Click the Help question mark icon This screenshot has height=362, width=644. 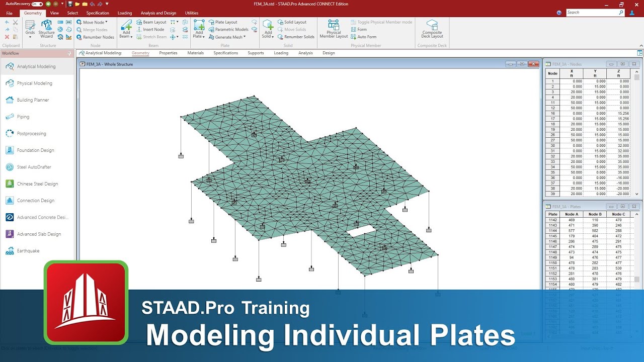pyautogui.click(x=560, y=13)
